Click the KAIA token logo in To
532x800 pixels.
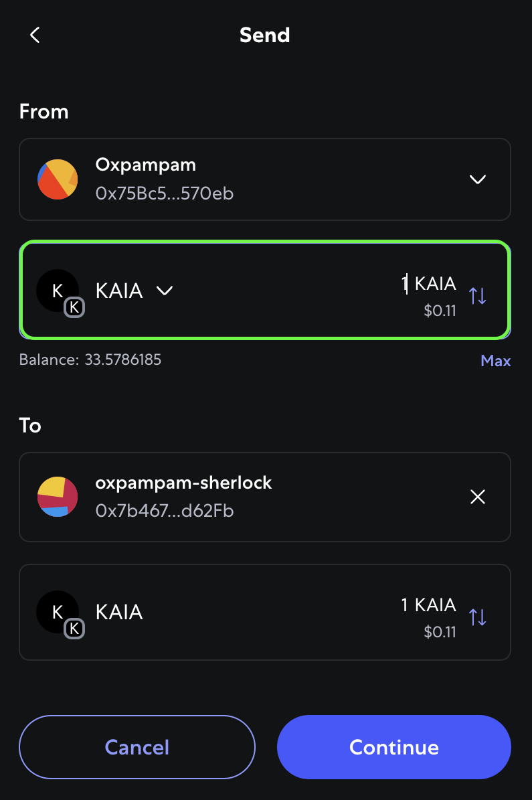click(x=58, y=612)
